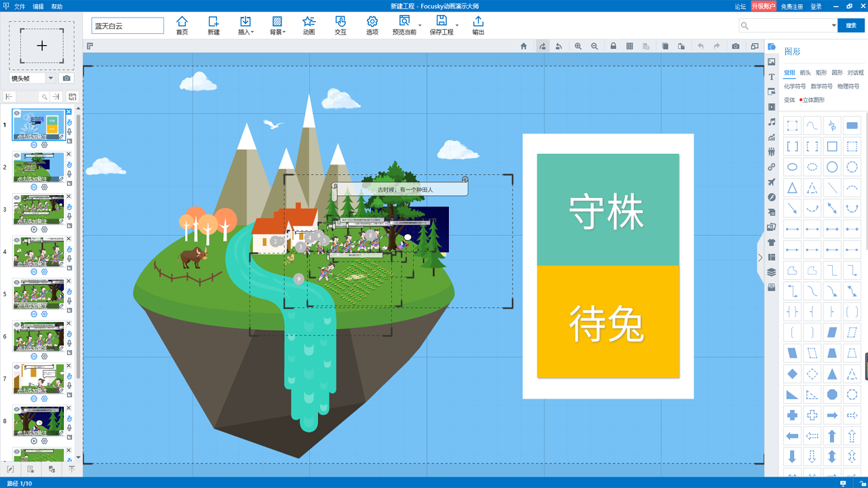
Task: Click the Free registration (免费注册) link
Action: pyautogui.click(x=791, y=6)
